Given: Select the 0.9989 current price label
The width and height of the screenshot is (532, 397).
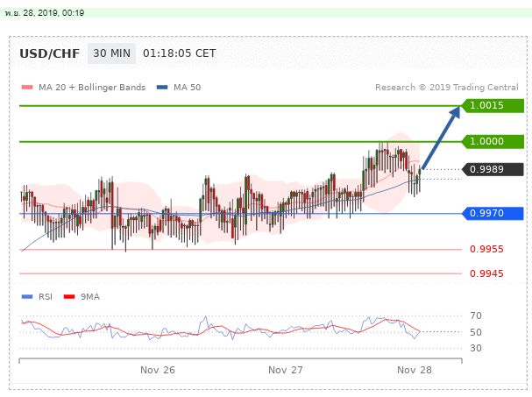Looking at the screenshot, I should click(x=493, y=169).
